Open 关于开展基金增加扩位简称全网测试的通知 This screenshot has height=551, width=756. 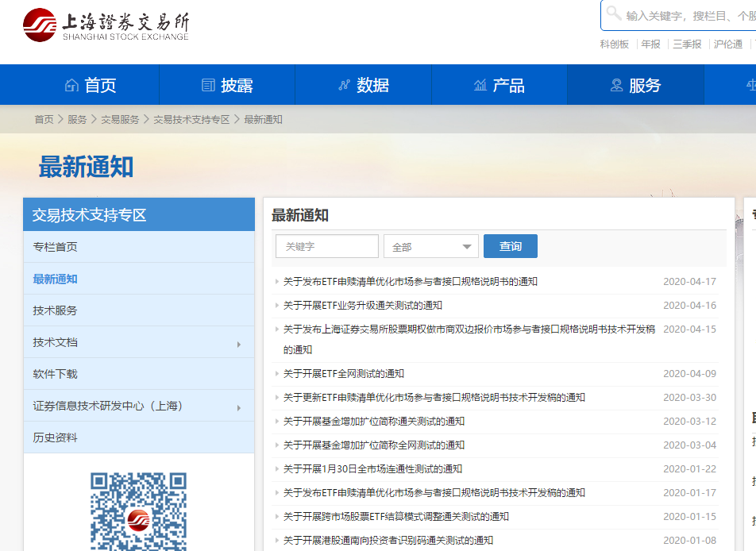[x=374, y=445]
